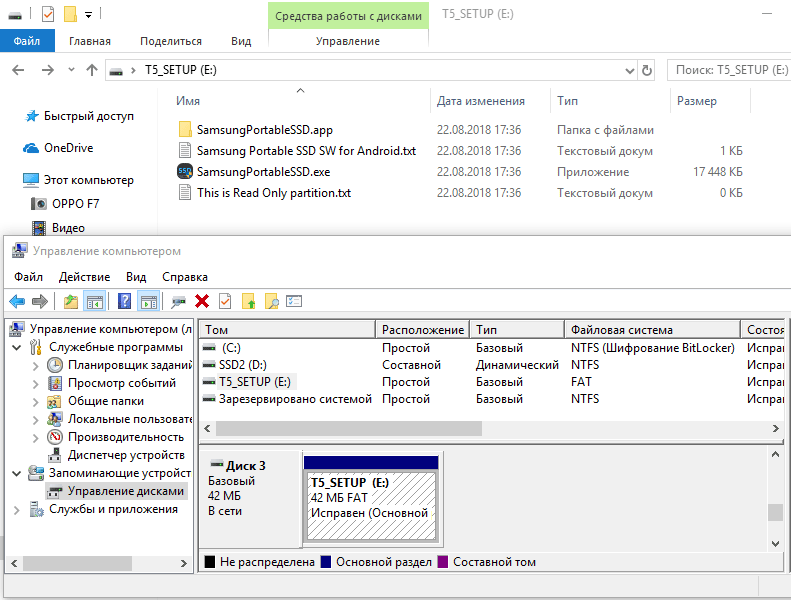The image size is (791, 600).
Task: Open Help via blue question mark icon
Action: coord(125,301)
